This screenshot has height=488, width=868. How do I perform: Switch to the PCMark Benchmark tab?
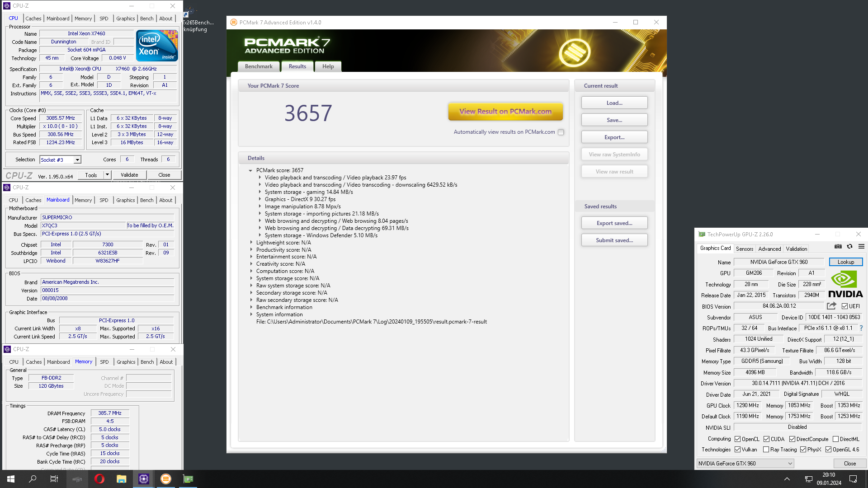pyautogui.click(x=259, y=66)
